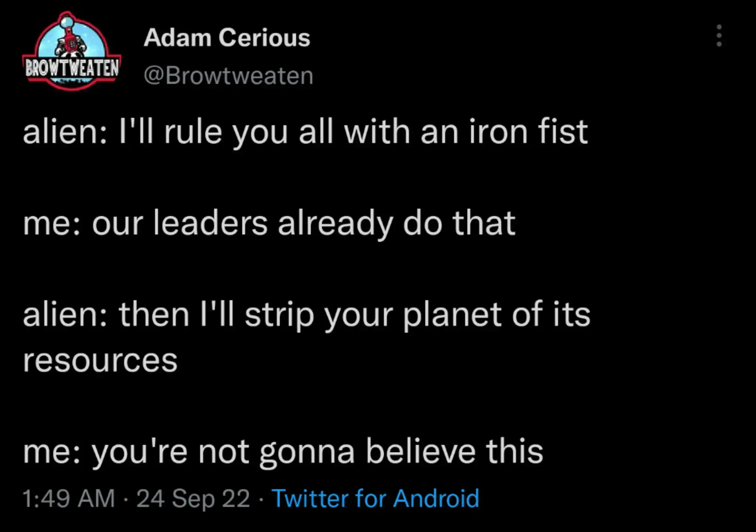Click the word "resources" in the tweet
The width and height of the screenshot is (756, 532).
100,361
